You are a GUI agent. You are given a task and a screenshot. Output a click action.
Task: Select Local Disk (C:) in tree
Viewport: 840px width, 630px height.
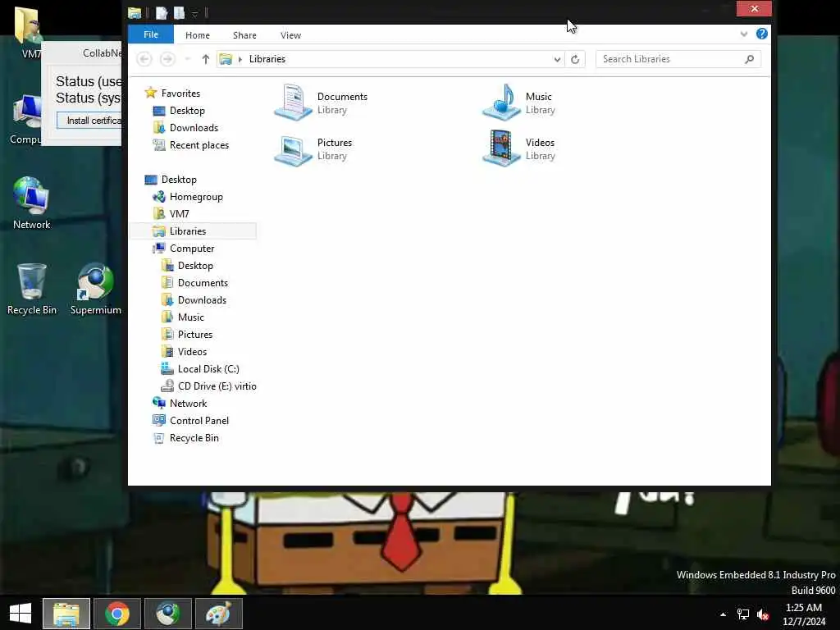[x=208, y=369]
